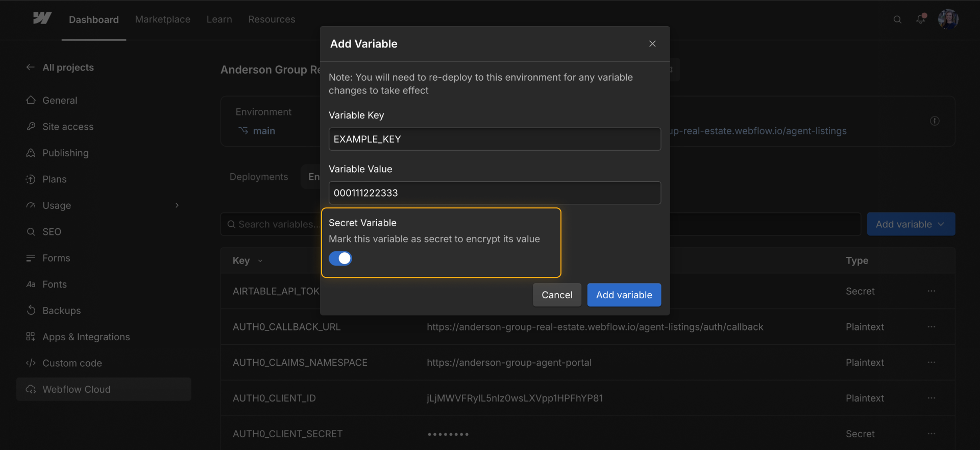980x450 pixels.
Task: Close the Add Variable dialog
Action: click(652, 43)
